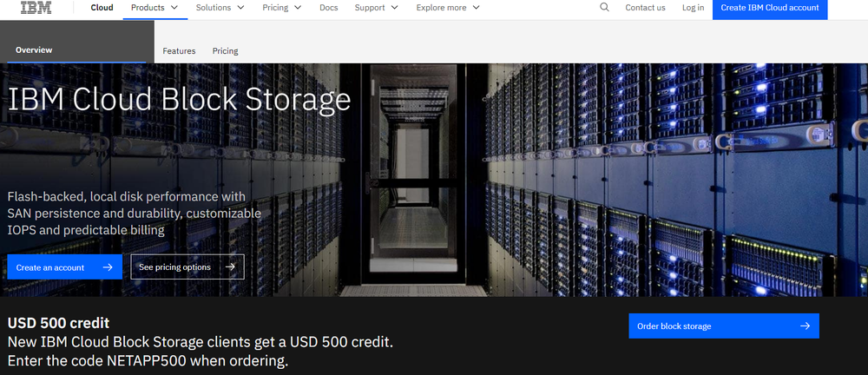The image size is (868, 375).
Task: Click the NETAPP500 code text line
Action: click(148, 361)
